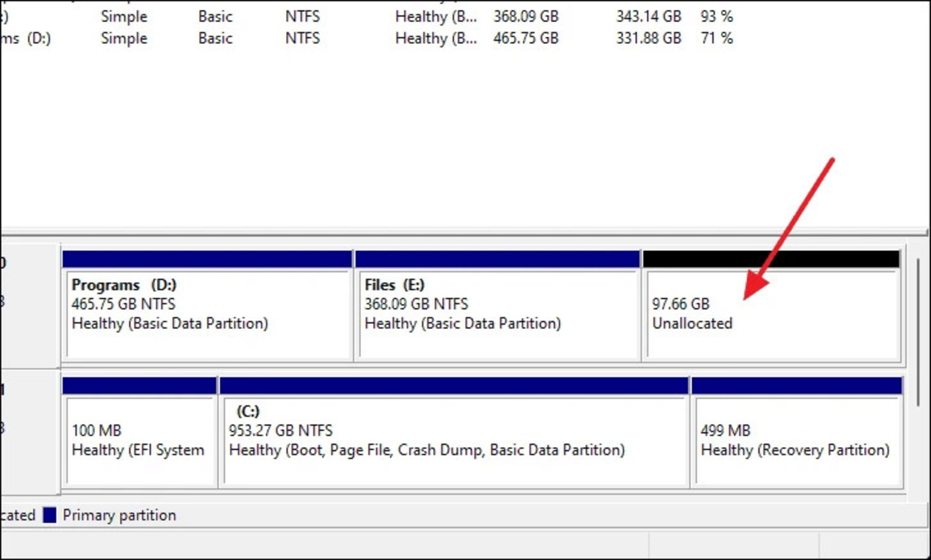This screenshot has height=560, width=931.
Task: Click the 93 % free cell
Action: [716, 16]
